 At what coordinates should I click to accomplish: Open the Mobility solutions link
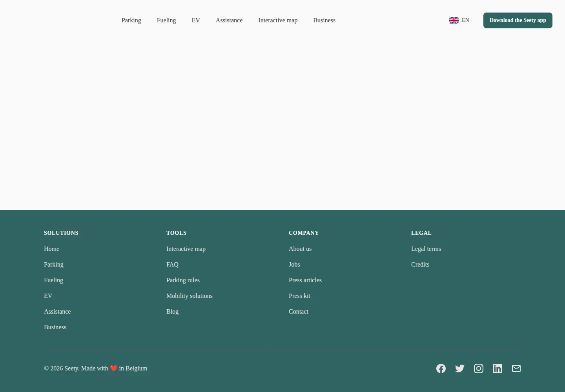click(x=190, y=296)
